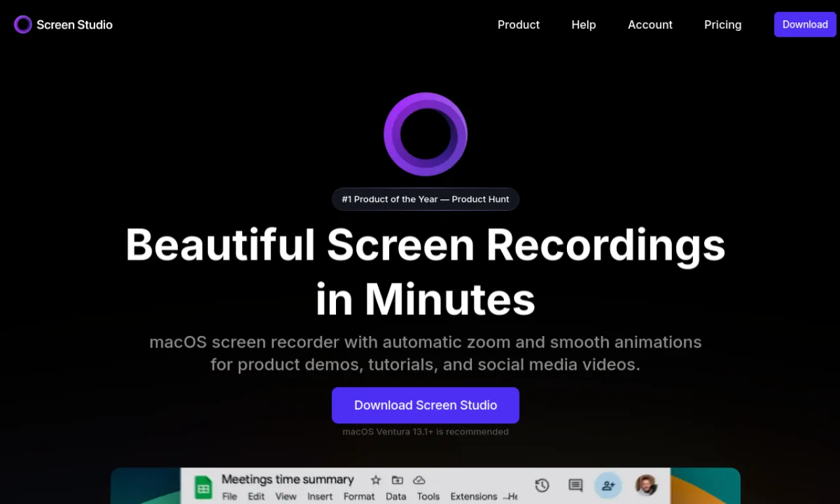
Task: Click the green Google Sheets icon in preview
Action: [x=203, y=488]
